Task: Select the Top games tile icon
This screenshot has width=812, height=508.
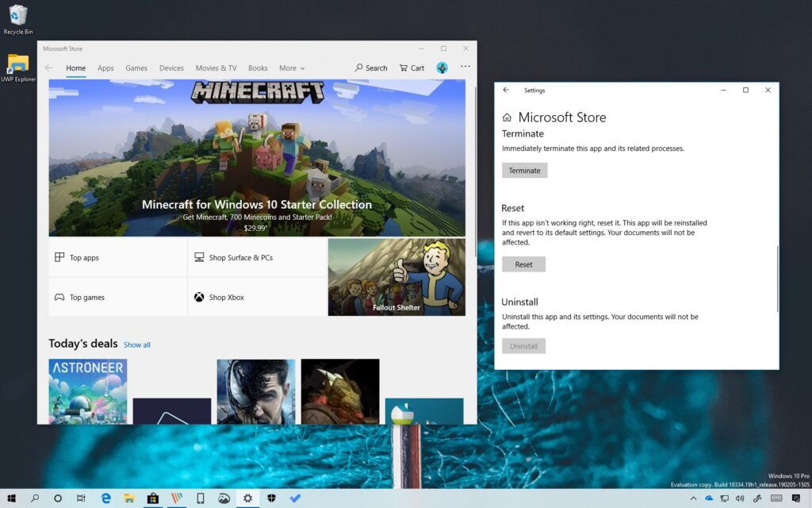Action: click(x=60, y=297)
